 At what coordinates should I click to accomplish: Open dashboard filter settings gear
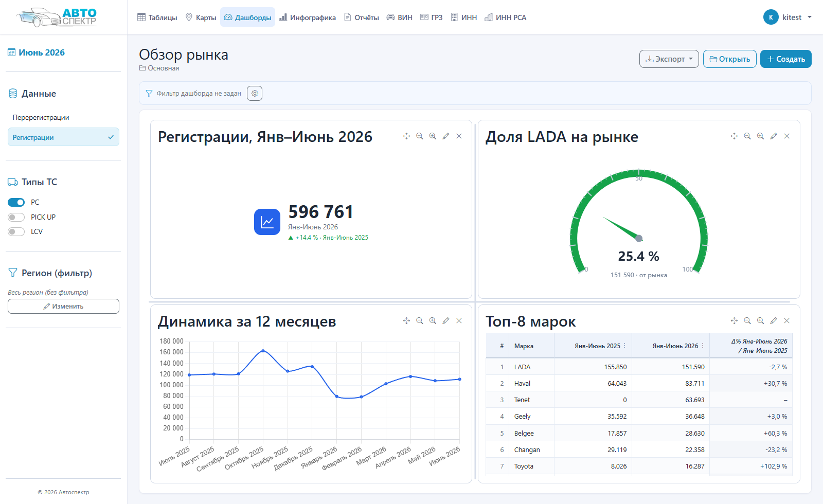(x=255, y=94)
